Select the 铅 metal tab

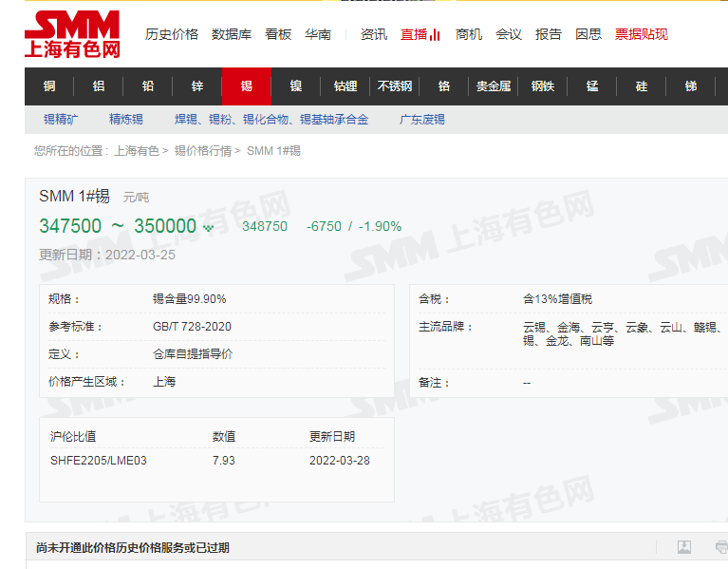(148, 86)
